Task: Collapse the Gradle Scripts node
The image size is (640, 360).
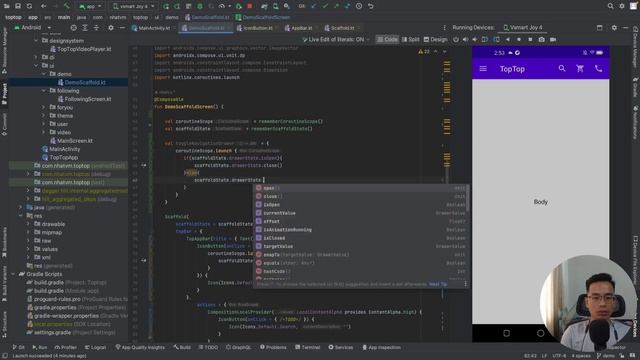Action: coord(13,274)
